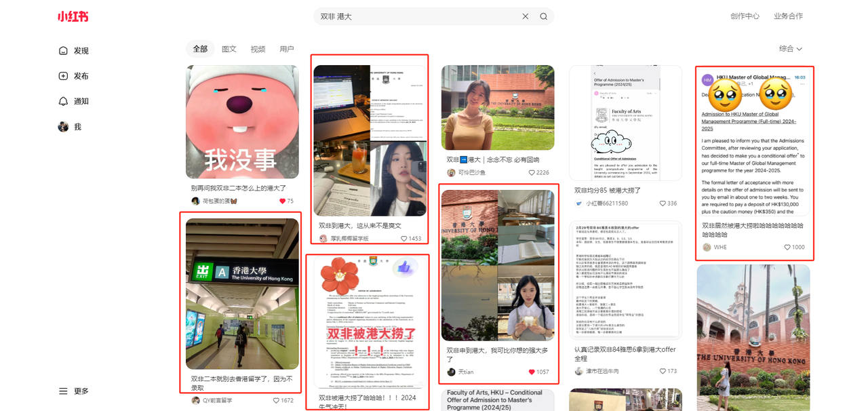Open 厚乳椰椰留学版 author avatar
Viewport: 868px width, 411px height.
[x=323, y=239]
